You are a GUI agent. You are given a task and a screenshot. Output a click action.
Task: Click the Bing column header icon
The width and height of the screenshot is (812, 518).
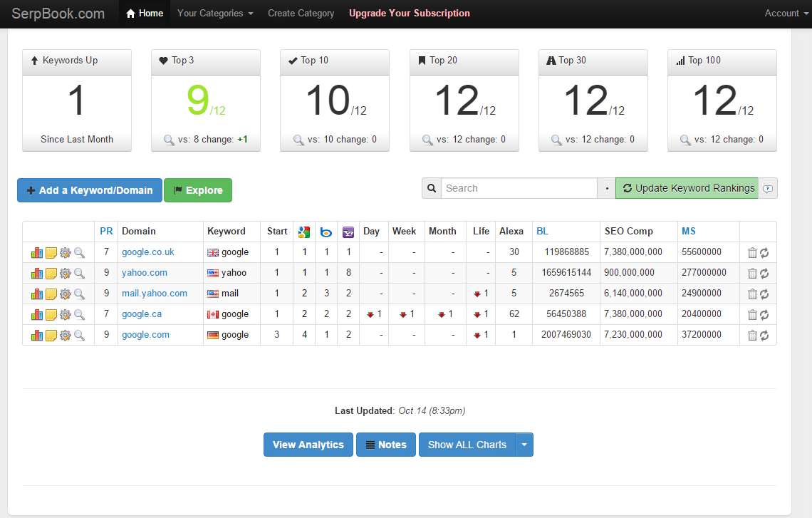coord(326,232)
